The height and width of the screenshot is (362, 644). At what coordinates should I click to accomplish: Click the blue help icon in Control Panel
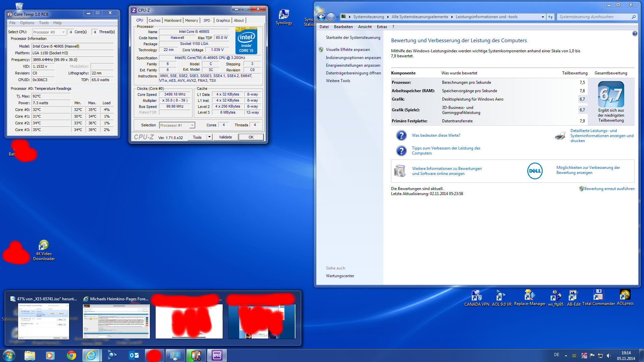[x=635, y=34]
